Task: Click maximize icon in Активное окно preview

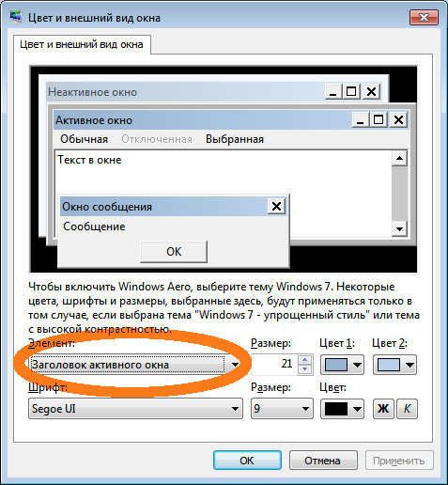Action: 378,120
